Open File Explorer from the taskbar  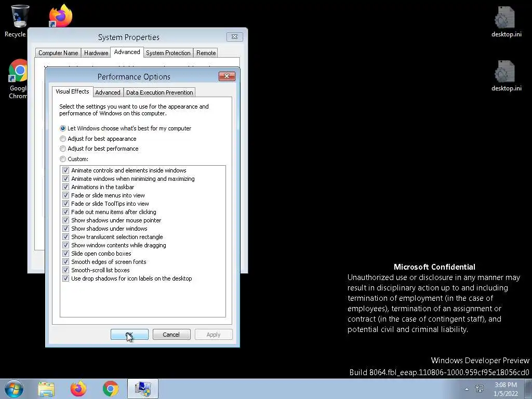tap(46, 389)
